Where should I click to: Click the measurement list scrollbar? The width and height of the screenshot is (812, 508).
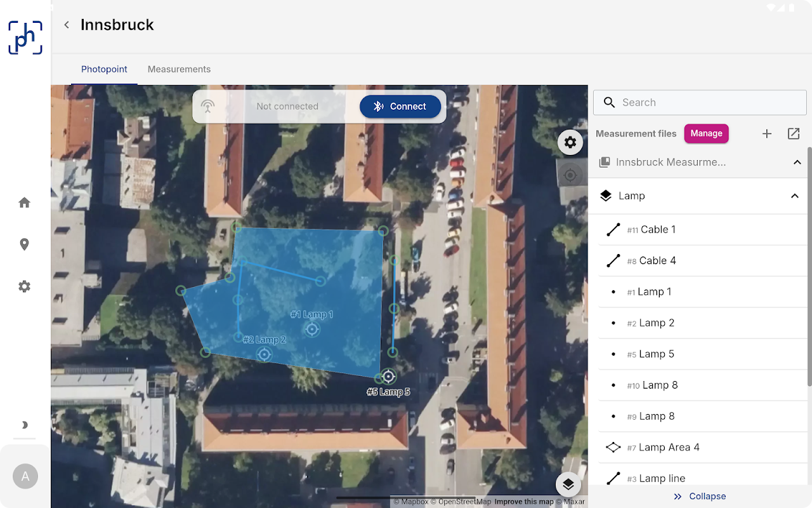[x=809, y=265]
